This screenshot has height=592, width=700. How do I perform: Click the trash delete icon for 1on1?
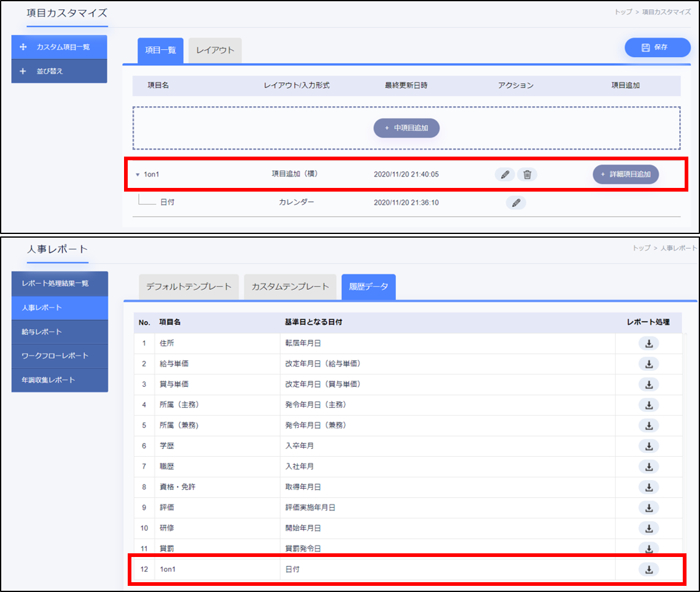[527, 174]
